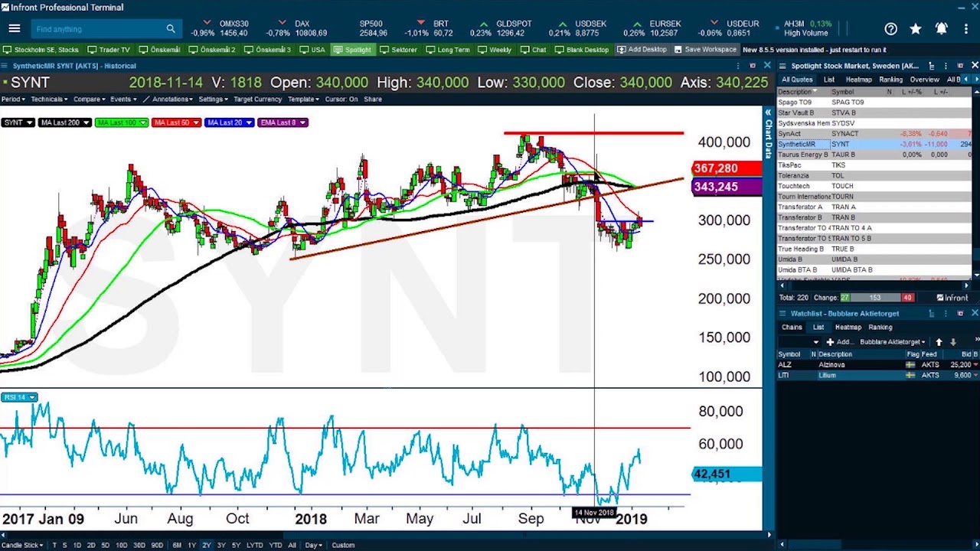Select the 6M period button

(x=177, y=545)
